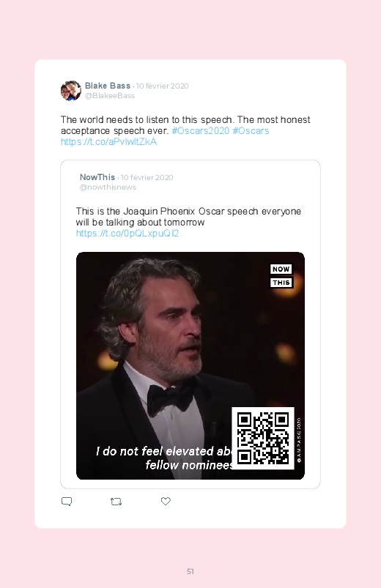Follow the t.co/aPvIwltZkA link

(x=108, y=142)
